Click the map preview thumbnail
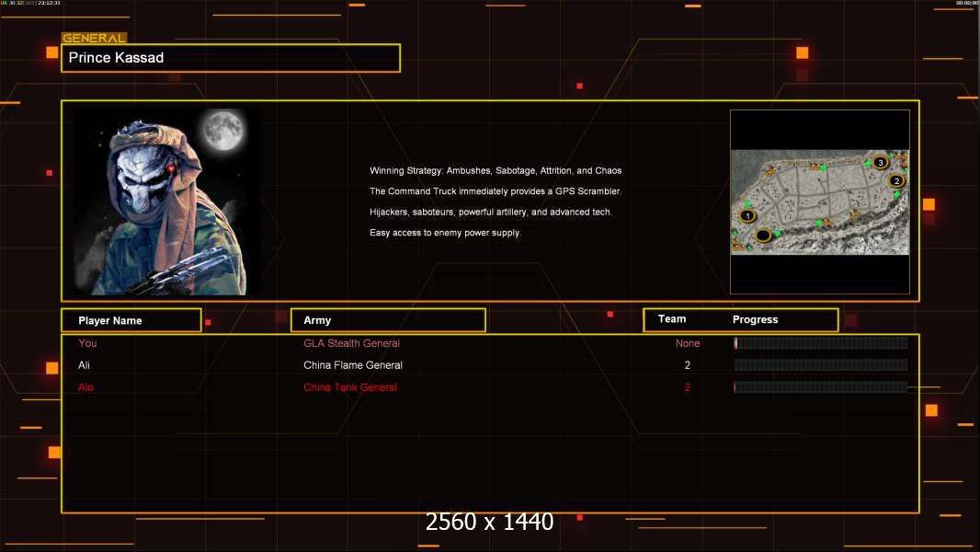The width and height of the screenshot is (980, 552). pyautogui.click(x=820, y=201)
